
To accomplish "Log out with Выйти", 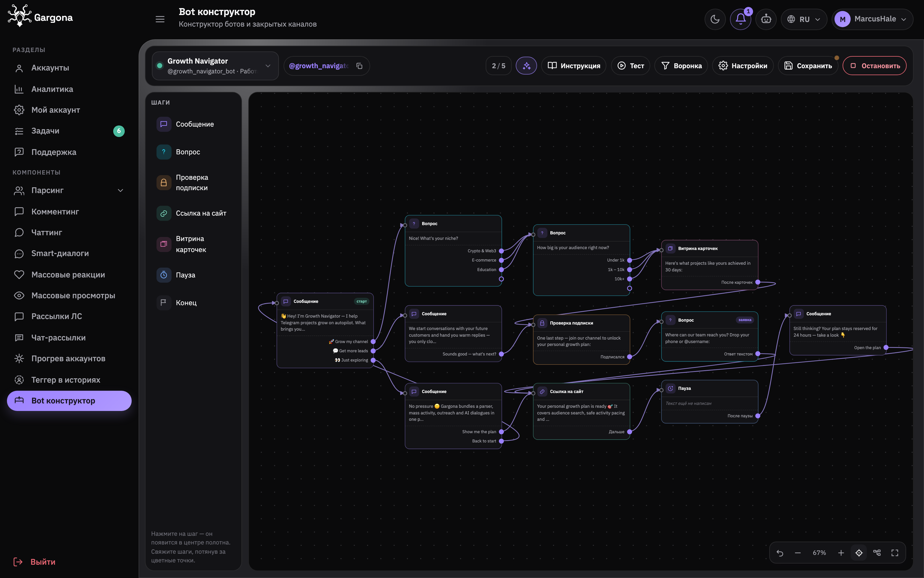I will pos(34,562).
